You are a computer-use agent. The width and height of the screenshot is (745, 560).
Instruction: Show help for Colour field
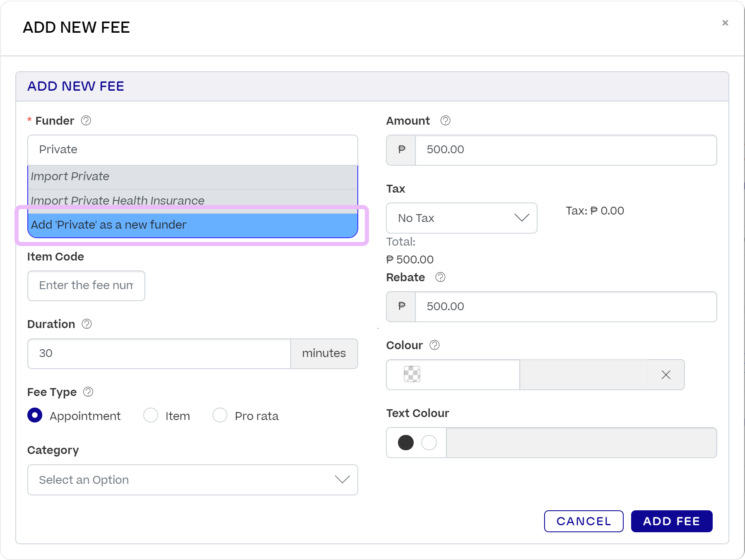[x=435, y=345]
